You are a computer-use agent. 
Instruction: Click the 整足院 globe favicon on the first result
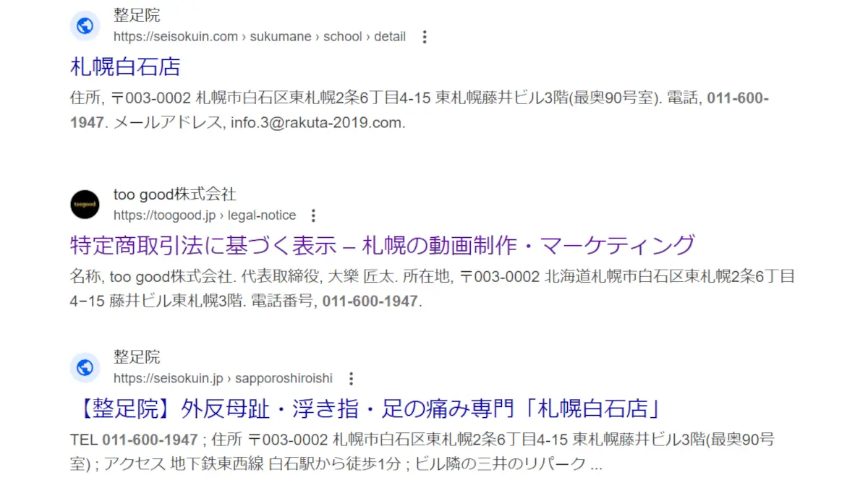pyautogui.click(x=85, y=26)
